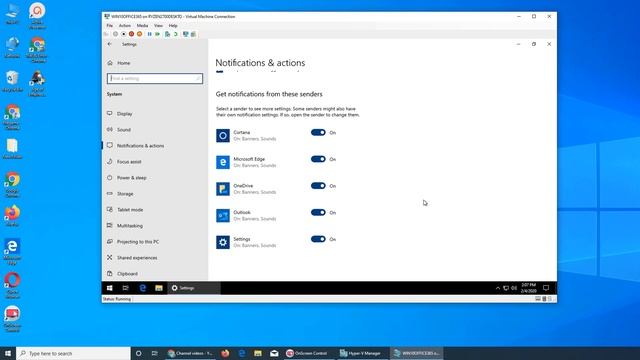Switch to Channel videos Chrome window

[191, 353]
